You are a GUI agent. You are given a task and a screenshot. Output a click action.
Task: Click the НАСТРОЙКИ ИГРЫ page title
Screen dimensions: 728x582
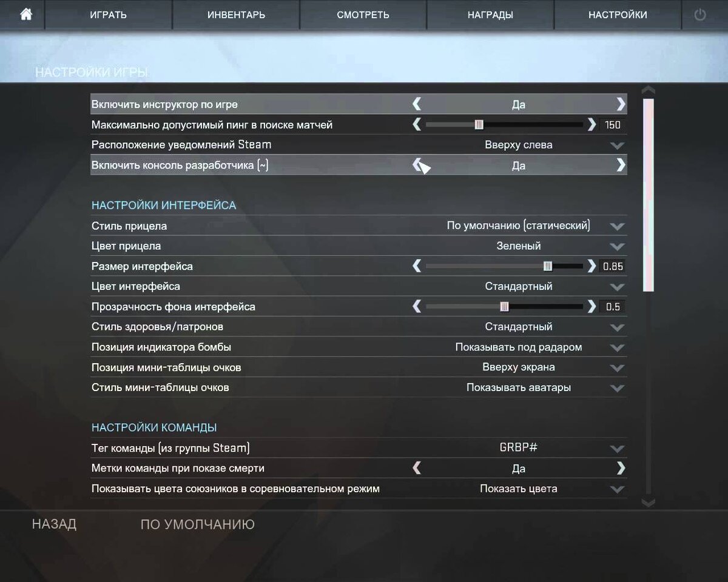point(92,73)
